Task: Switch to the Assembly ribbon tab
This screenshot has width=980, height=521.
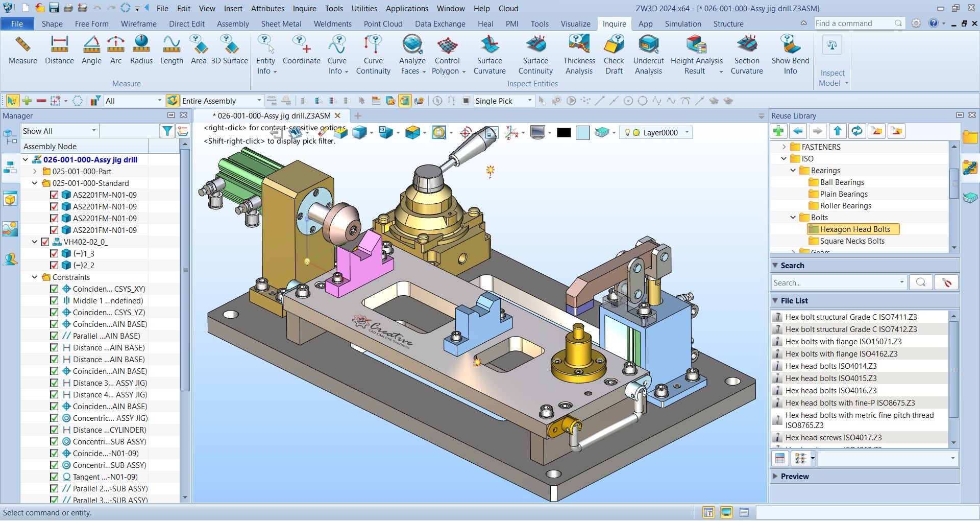Action: 233,23
